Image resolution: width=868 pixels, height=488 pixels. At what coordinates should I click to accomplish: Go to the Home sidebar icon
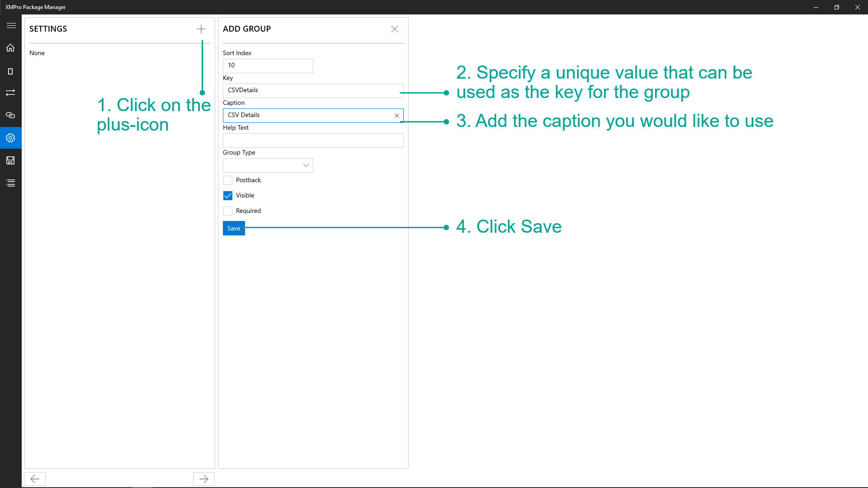point(10,48)
